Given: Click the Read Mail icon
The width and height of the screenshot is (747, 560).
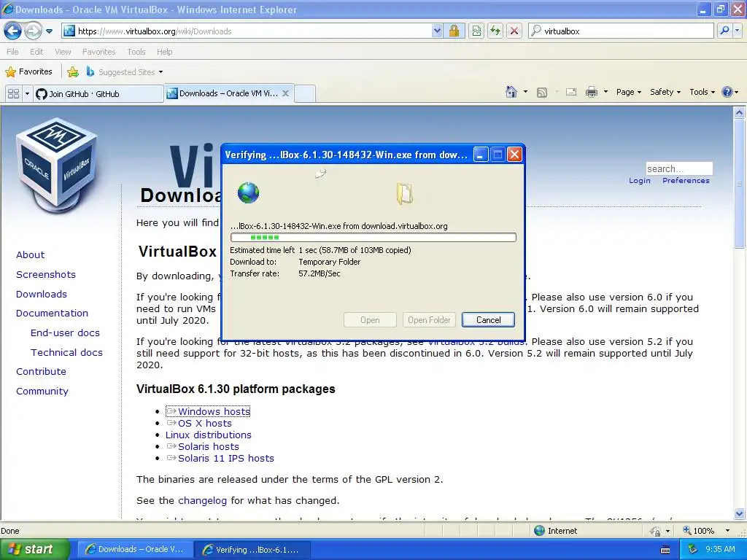Looking at the screenshot, I should pyautogui.click(x=571, y=92).
